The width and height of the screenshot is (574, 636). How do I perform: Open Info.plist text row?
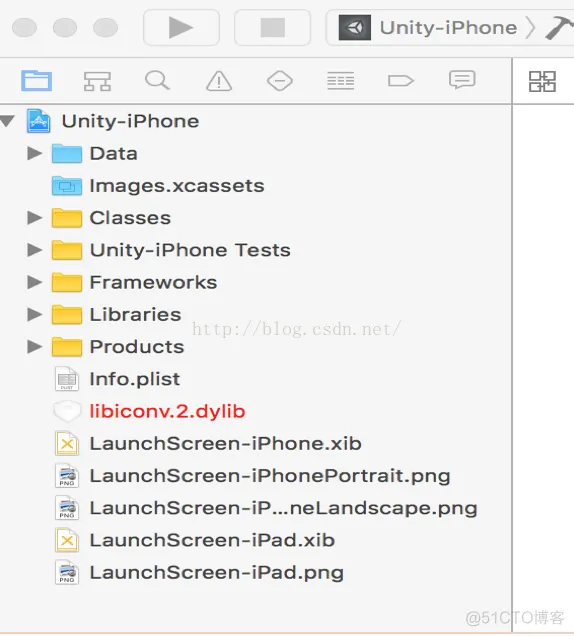(135, 379)
